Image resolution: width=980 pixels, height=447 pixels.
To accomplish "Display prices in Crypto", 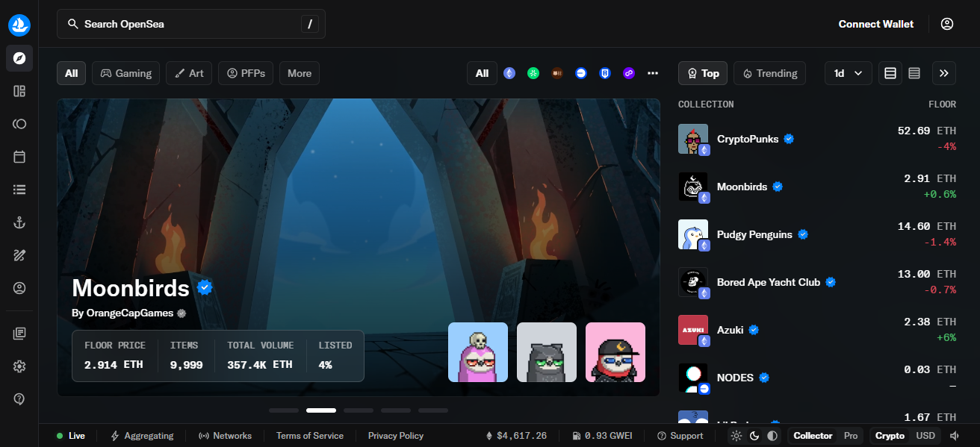I will coord(890,436).
